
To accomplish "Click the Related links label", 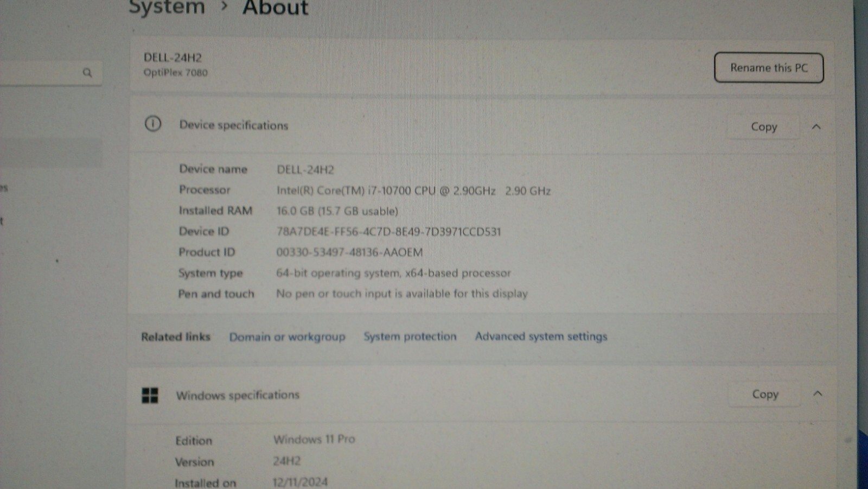I will [x=175, y=336].
